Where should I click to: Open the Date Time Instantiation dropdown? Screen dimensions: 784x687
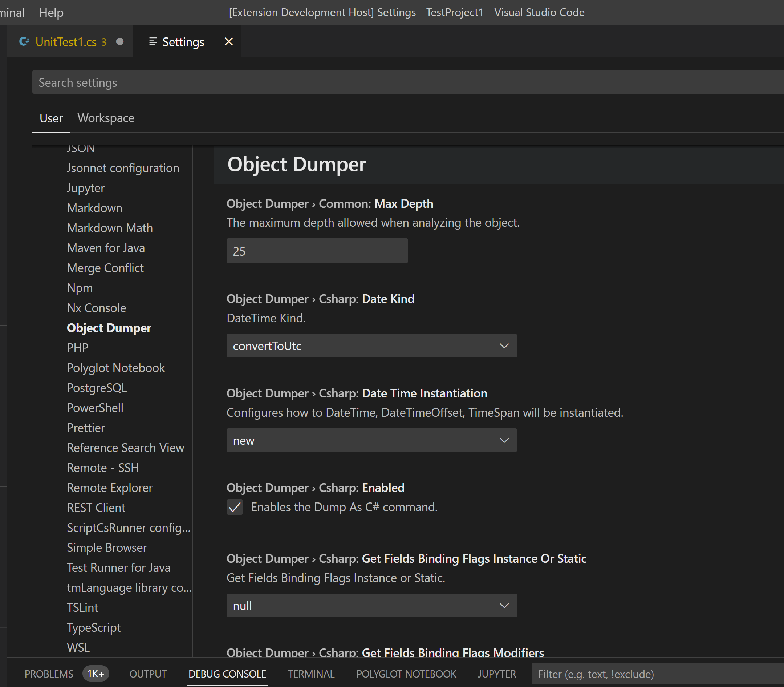(371, 440)
